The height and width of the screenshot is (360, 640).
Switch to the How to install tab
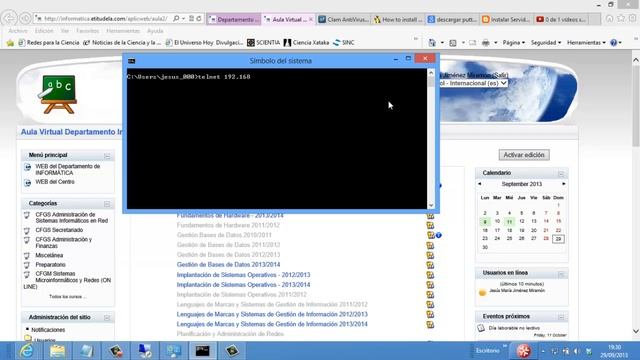(x=398, y=19)
